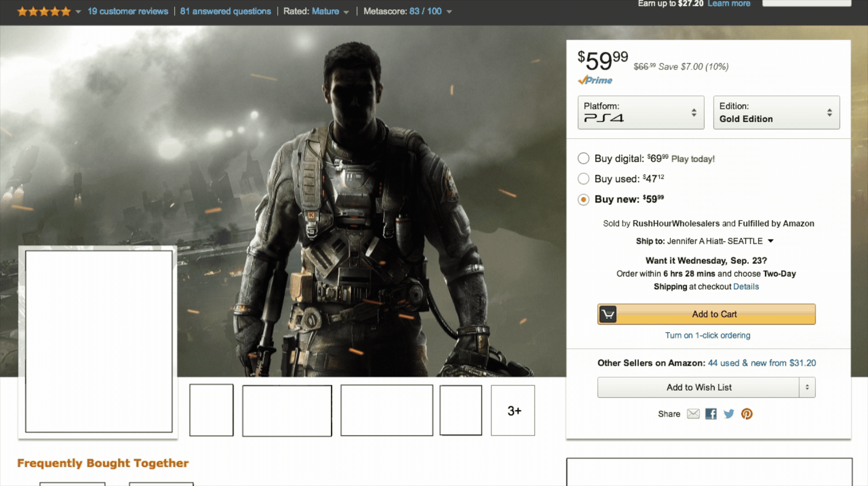Open 81 answered questions link
This screenshot has height=486, width=868.
tap(225, 11)
